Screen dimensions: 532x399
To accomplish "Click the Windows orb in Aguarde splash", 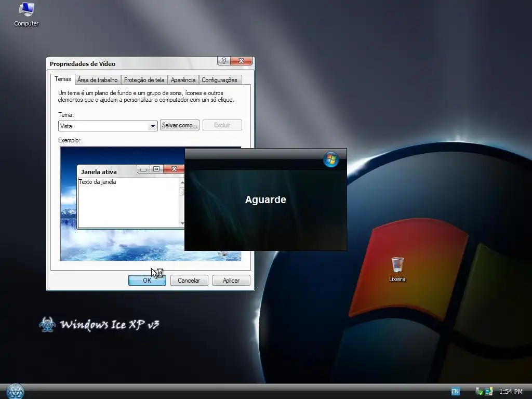I will (x=331, y=159).
